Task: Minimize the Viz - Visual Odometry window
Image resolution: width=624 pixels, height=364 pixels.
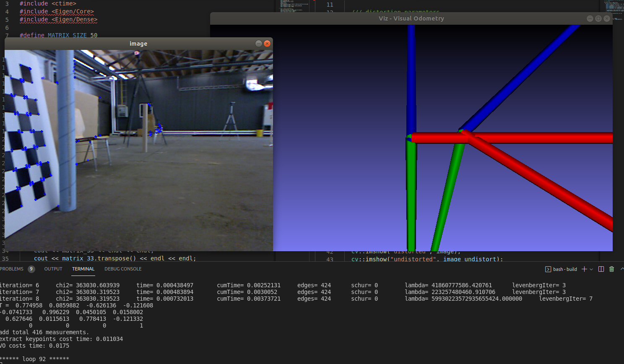Action: (x=590, y=18)
